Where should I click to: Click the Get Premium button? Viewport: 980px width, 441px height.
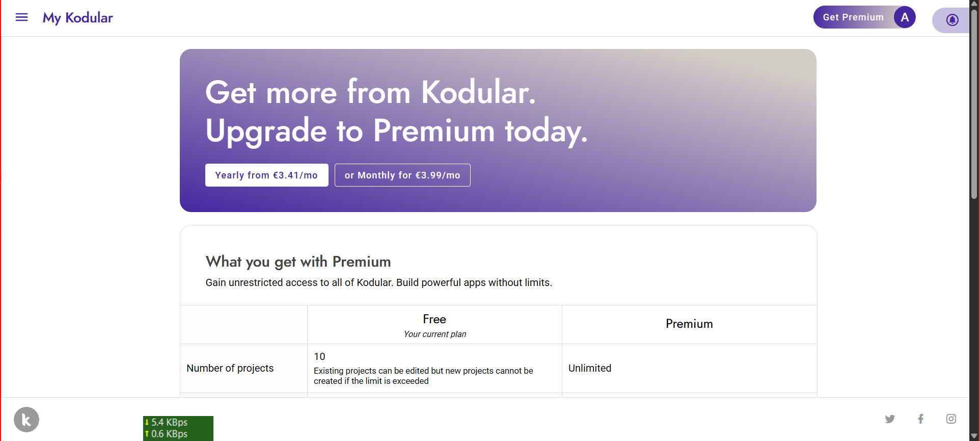(x=853, y=17)
